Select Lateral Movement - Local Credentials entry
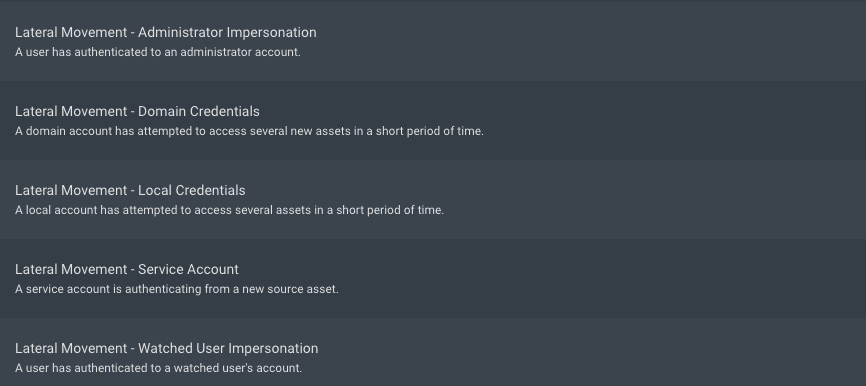 tap(433, 199)
